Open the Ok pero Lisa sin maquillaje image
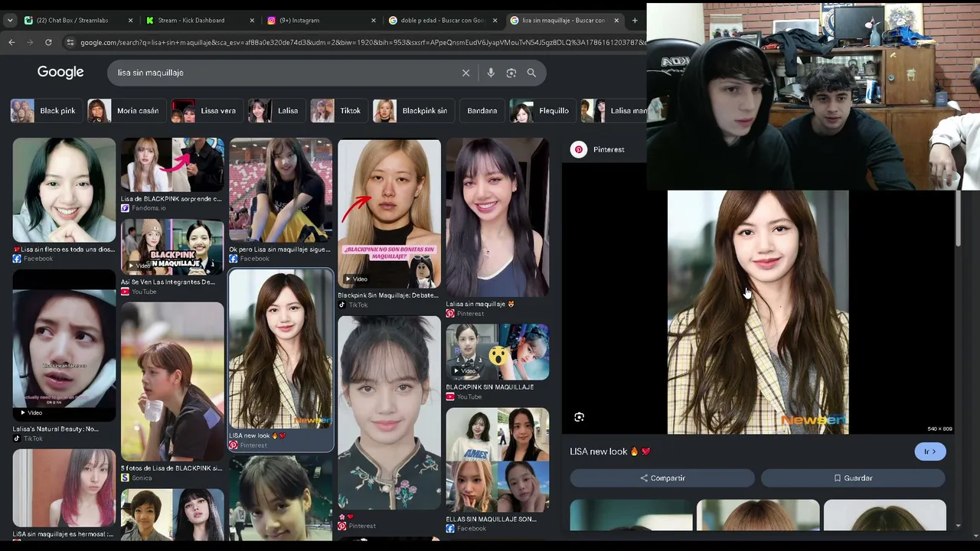The width and height of the screenshot is (980, 551). (281, 190)
